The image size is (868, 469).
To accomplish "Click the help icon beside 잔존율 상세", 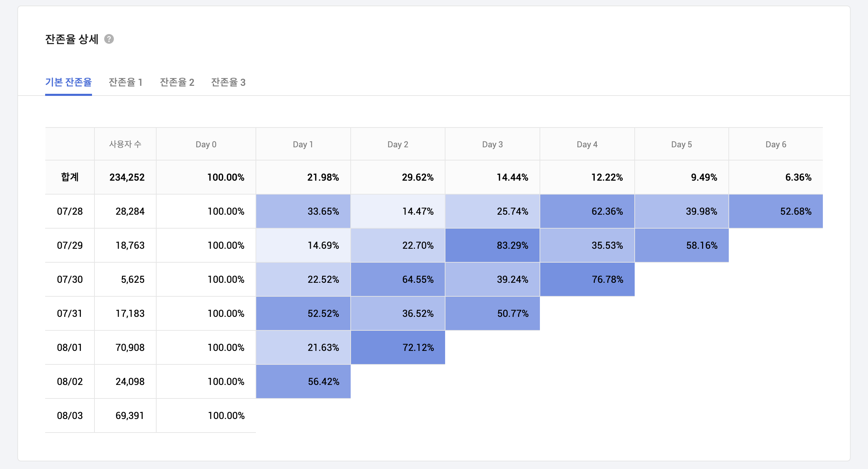I will [x=109, y=39].
